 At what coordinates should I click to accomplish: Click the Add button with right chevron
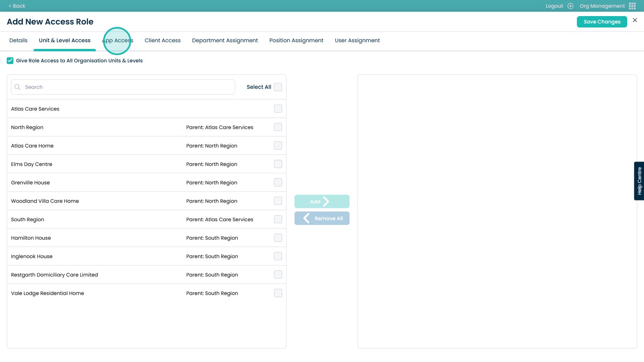(x=322, y=202)
